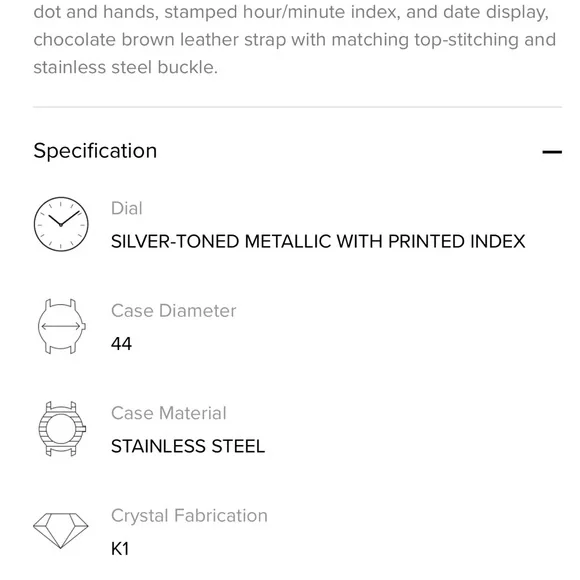Select the Crystal Fabrication label
This screenshot has height=580, width=580.
(x=189, y=516)
